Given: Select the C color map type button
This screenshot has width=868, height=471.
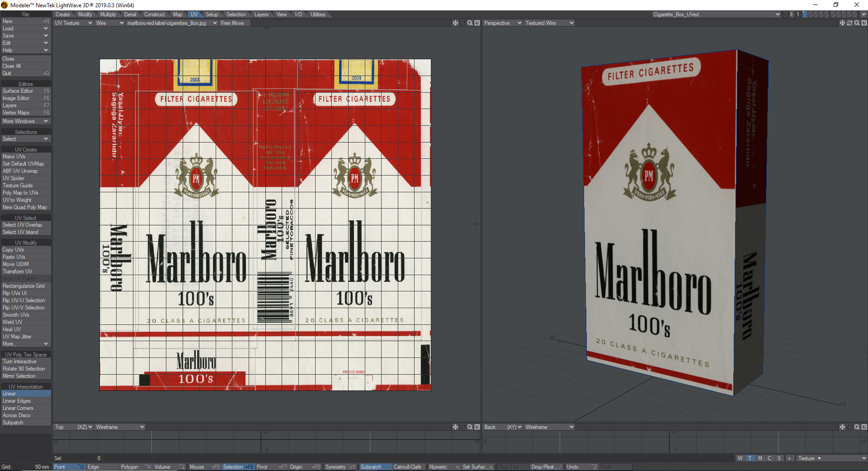Looking at the screenshot, I should coord(769,458).
